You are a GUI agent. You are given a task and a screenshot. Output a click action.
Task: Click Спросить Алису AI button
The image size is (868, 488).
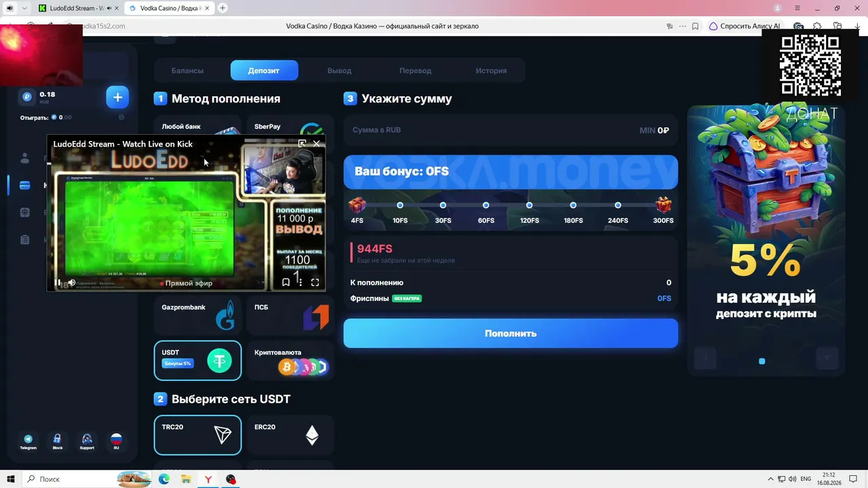745,26
